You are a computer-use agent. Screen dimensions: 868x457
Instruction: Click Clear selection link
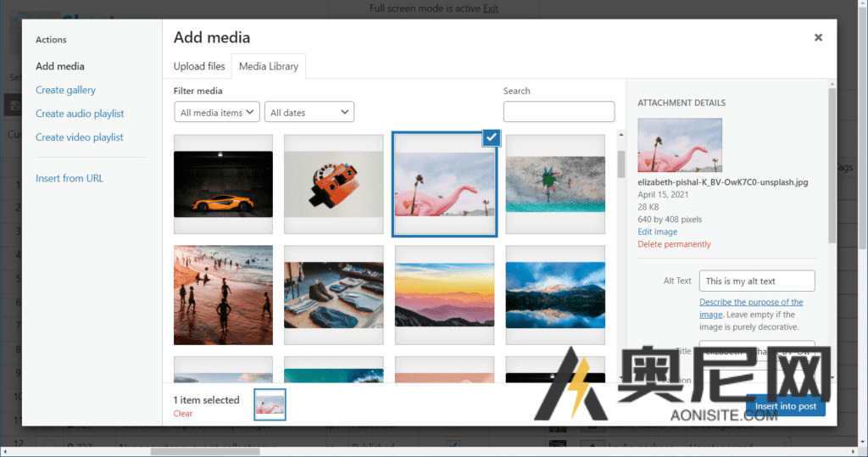(183, 413)
